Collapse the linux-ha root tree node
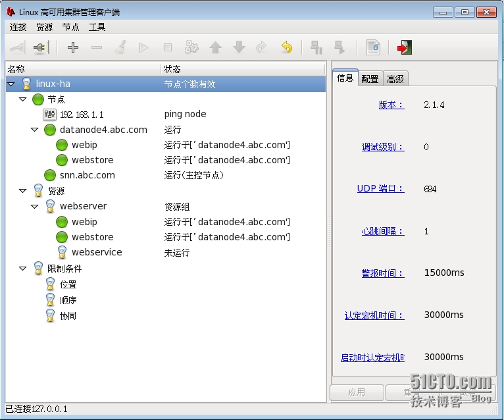This screenshot has height=420, width=504. (11, 84)
